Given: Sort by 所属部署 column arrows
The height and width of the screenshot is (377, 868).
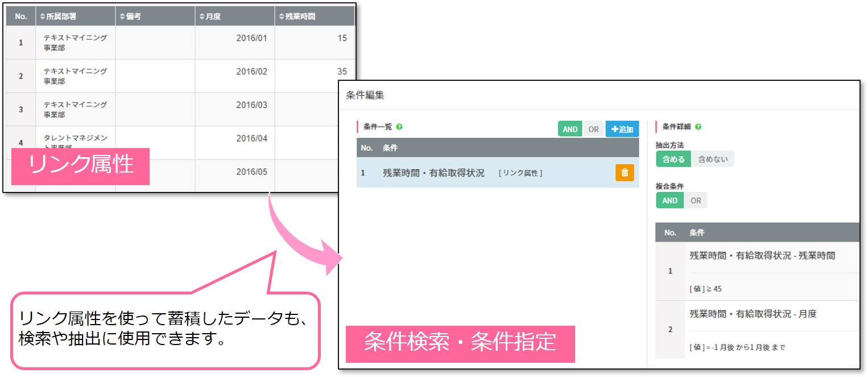Looking at the screenshot, I should 42,17.
